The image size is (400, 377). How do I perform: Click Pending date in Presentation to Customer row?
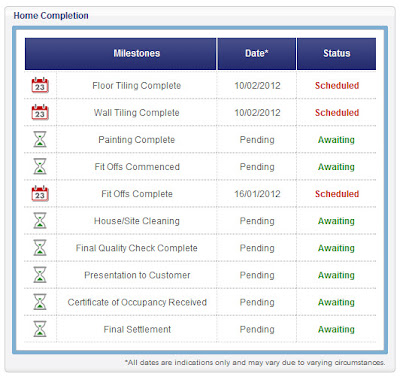257,275
